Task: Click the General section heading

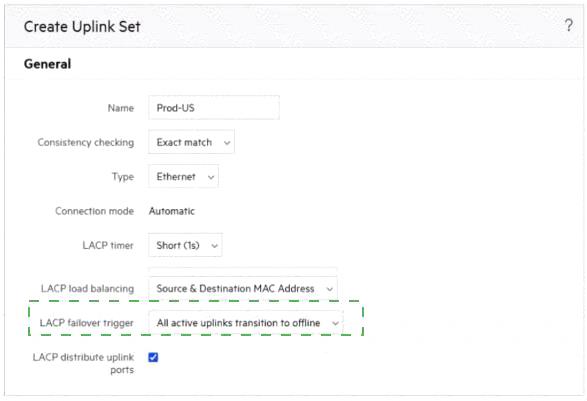Action: coord(47,64)
